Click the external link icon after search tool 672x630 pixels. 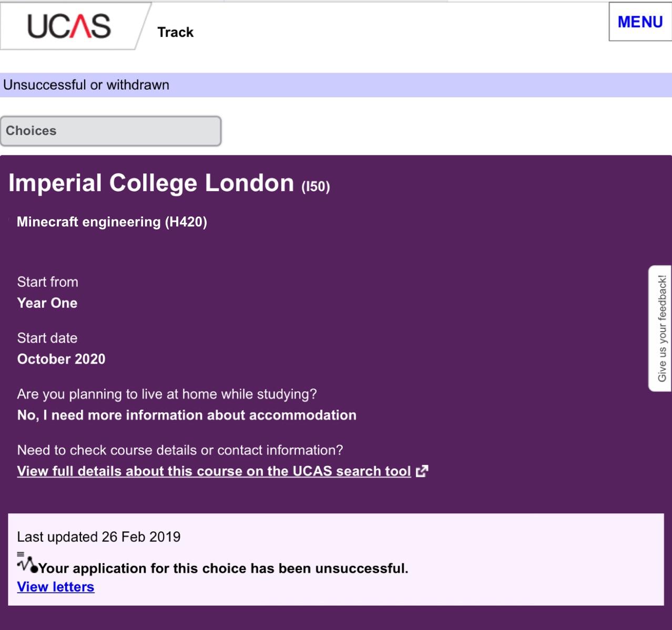click(422, 471)
